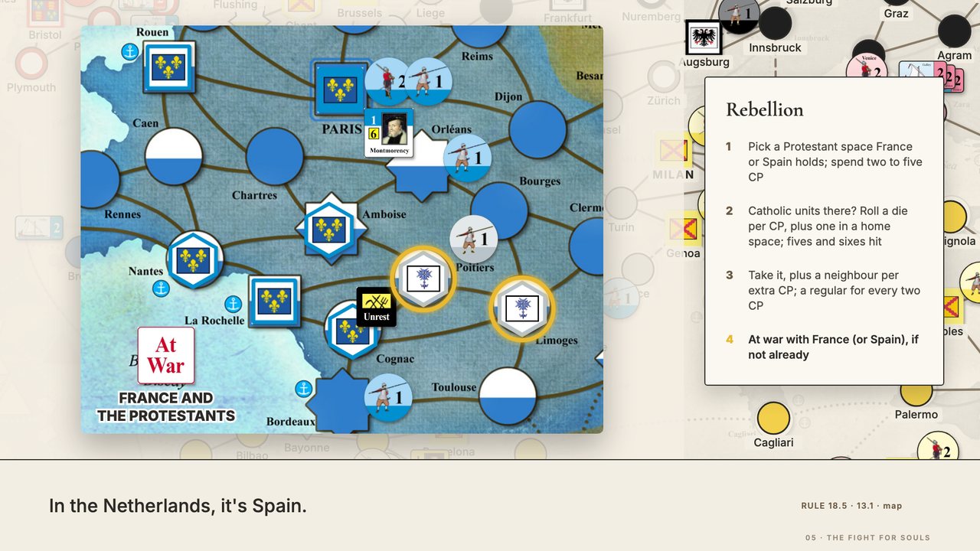Screen dimensions: 980x551
Task: Select the Paris soldier unit numbered 1
Action: (x=428, y=81)
